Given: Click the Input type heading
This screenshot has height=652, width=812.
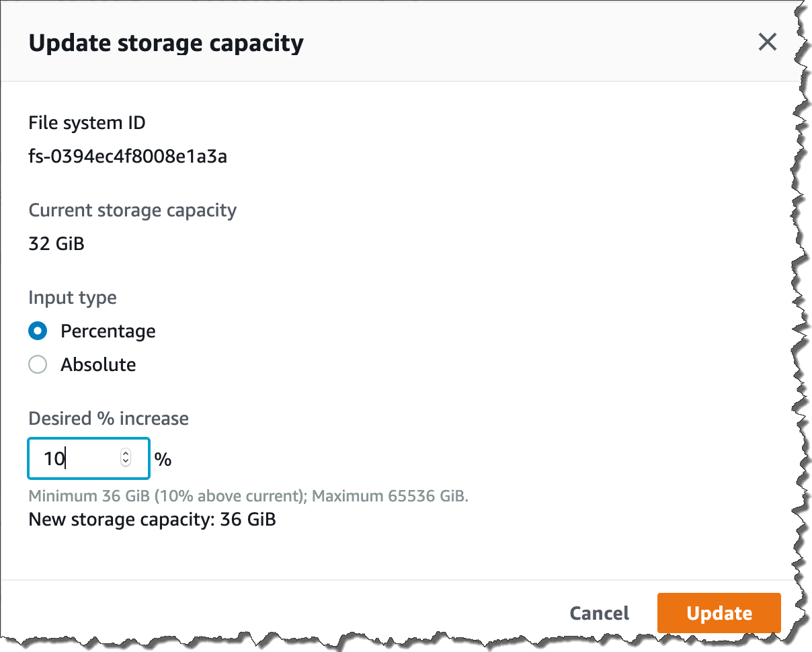Looking at the screenshot, I should [72, 298].
